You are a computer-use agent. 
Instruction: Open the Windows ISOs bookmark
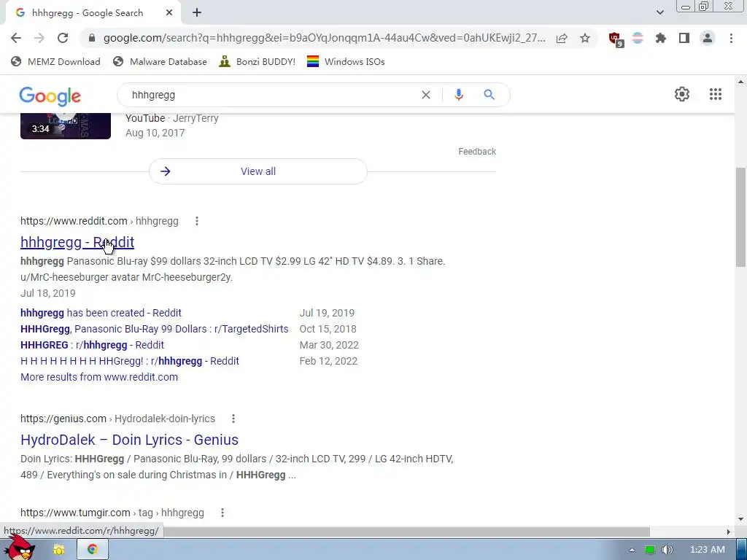point(346,61)
